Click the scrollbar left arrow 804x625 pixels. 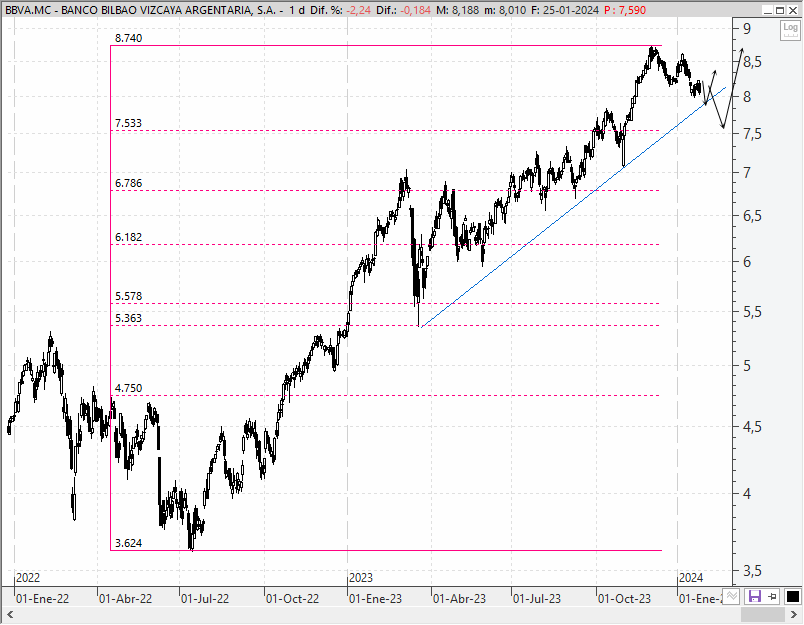(x=10, y=614)
